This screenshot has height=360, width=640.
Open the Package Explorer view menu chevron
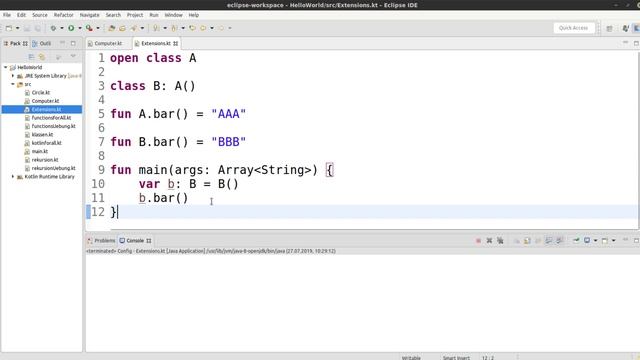[x=73, y=56]
